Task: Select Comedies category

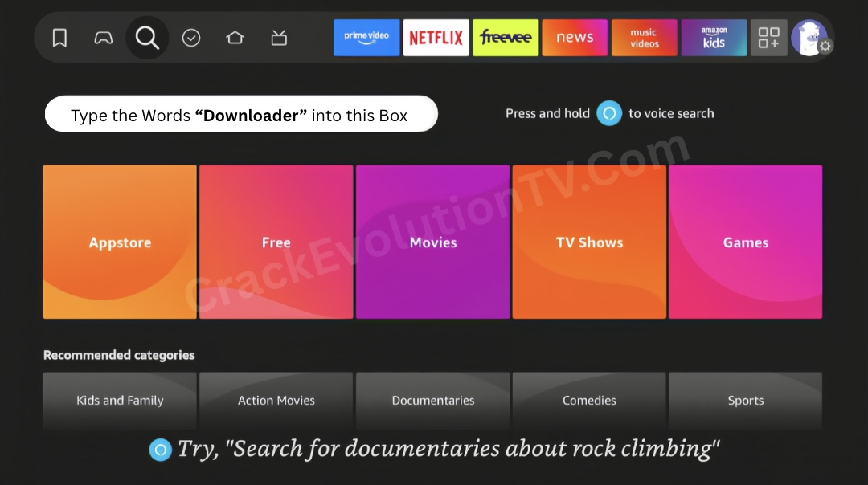Action: [589, 401]
